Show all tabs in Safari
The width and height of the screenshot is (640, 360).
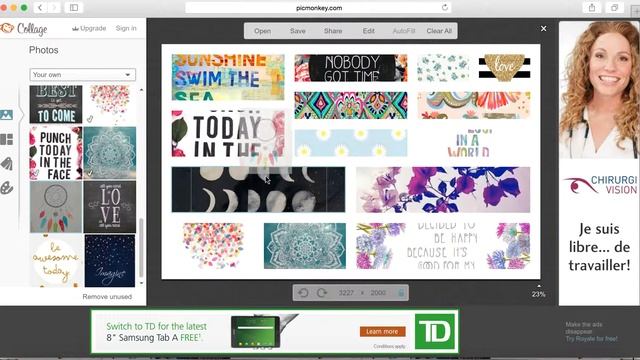click(x=614, y=7)
